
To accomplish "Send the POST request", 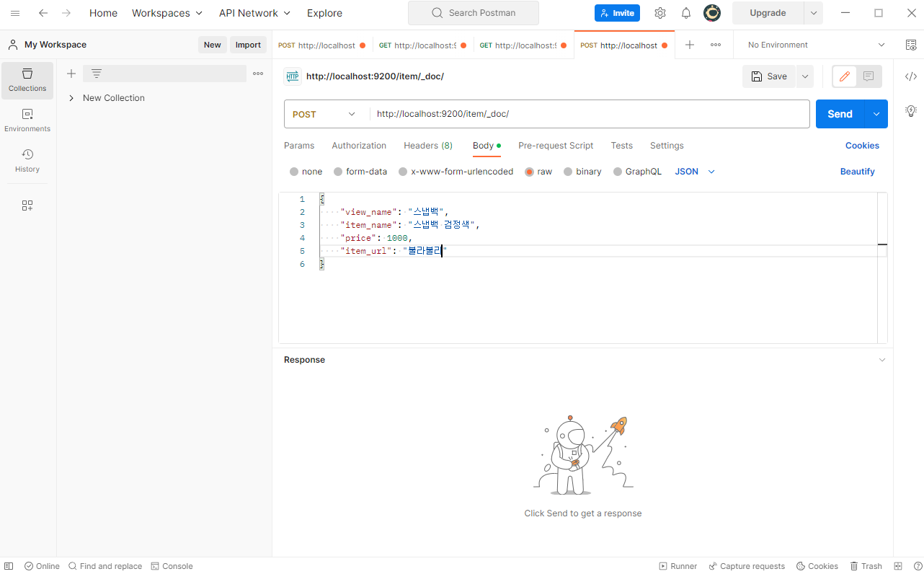I will (x=840, y=114).
